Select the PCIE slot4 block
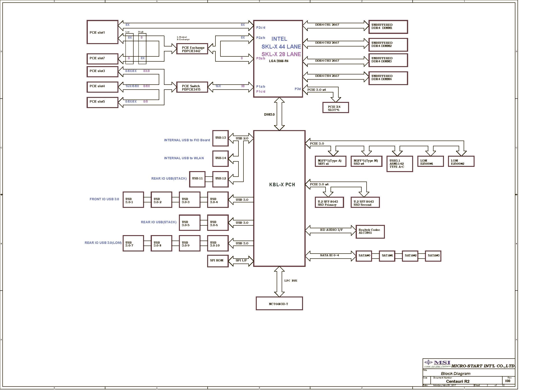The height and width of the screenshot is (392, 555). (x=103, y=87)
